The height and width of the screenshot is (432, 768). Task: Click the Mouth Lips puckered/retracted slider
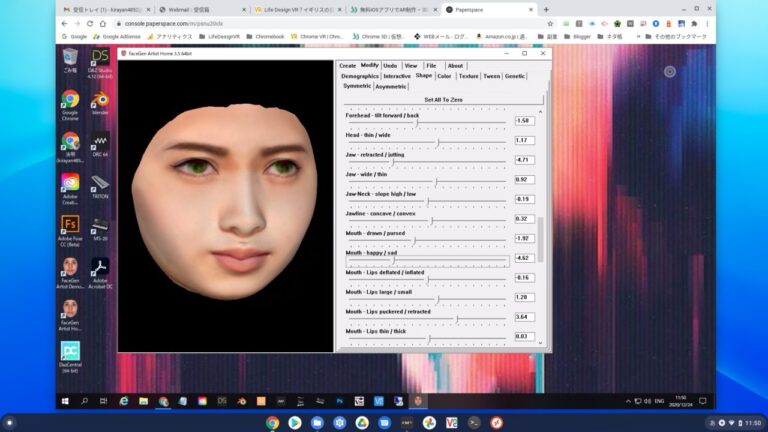click(x=426, y=319)
